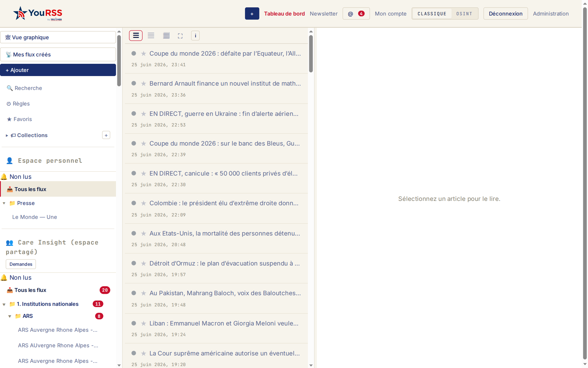Add a new collection with plus icon
588x368 pixels.
[x=106, y=135]
